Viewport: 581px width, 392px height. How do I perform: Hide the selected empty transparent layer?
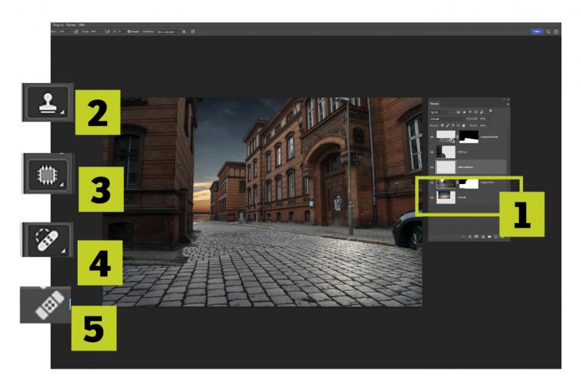432,167
